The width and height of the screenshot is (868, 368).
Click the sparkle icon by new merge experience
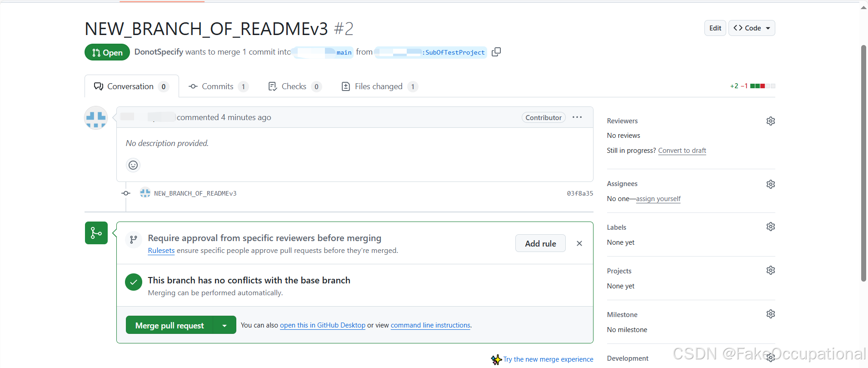tap(496, 360)
